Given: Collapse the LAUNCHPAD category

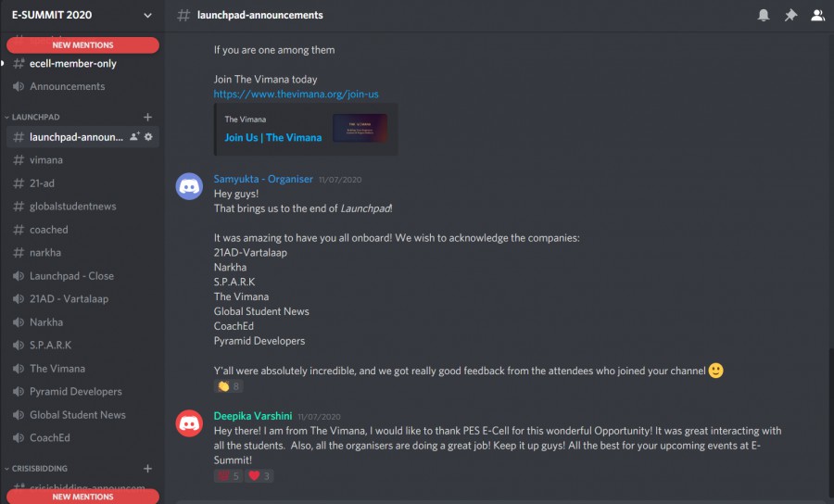Looking at the screenshot, I should pos(35,118).
